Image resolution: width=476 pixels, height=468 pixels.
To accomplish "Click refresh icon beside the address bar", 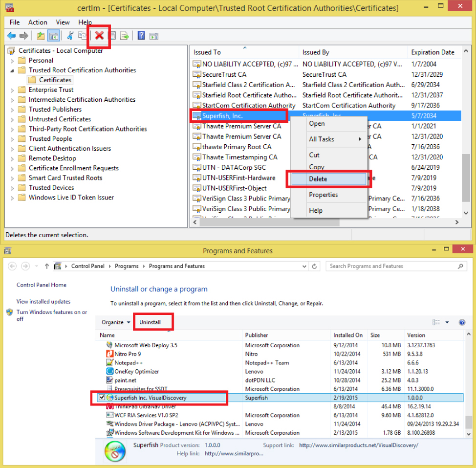I will [x=316, y=266].
